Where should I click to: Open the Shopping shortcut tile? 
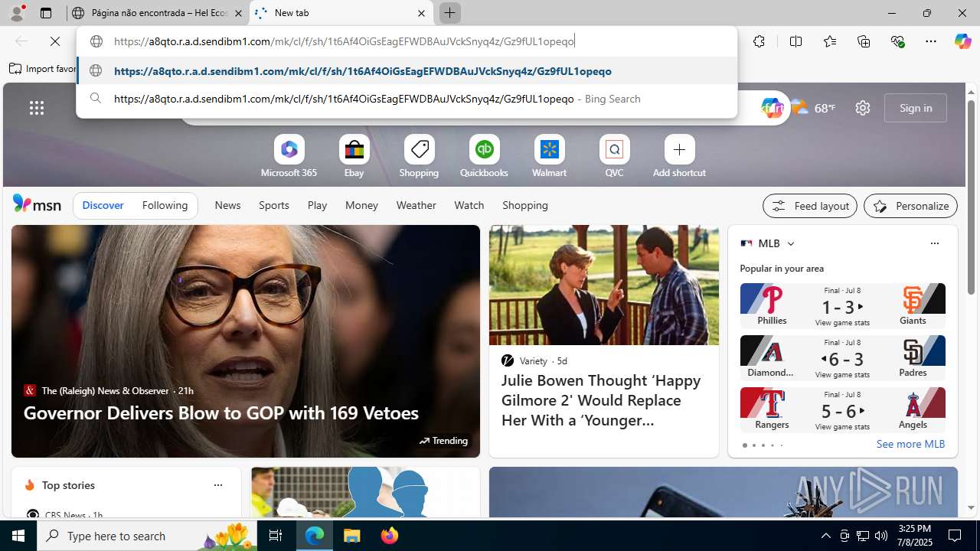click(419, 158)
